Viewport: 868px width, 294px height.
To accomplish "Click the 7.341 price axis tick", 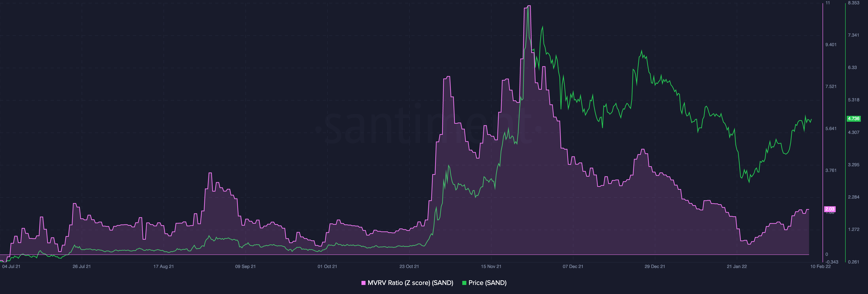I will point(854,35).
